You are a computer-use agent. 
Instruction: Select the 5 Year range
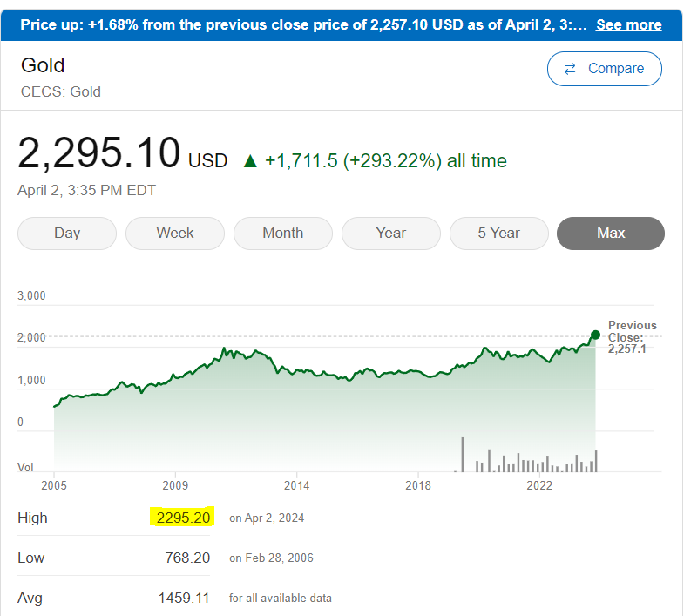pos(499,233)
